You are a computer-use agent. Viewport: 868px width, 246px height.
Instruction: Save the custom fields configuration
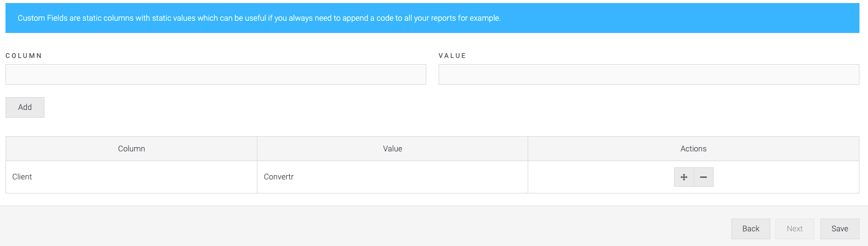pyautogui.click(x=840, y=228)
